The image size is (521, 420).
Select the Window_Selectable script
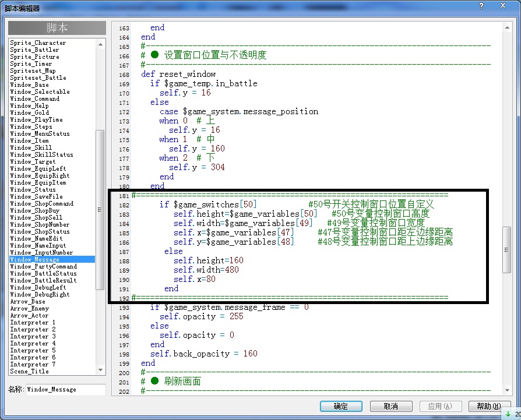40,91
